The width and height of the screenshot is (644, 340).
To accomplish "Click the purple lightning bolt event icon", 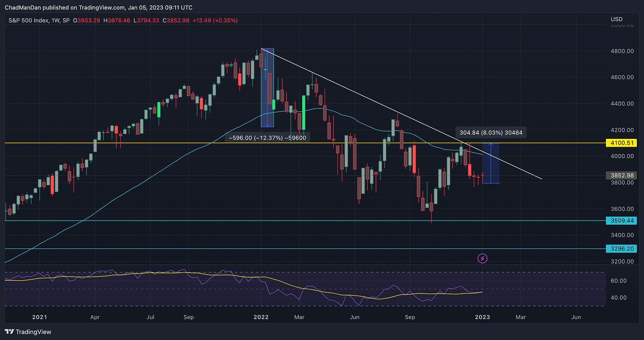I will point(483,258).
